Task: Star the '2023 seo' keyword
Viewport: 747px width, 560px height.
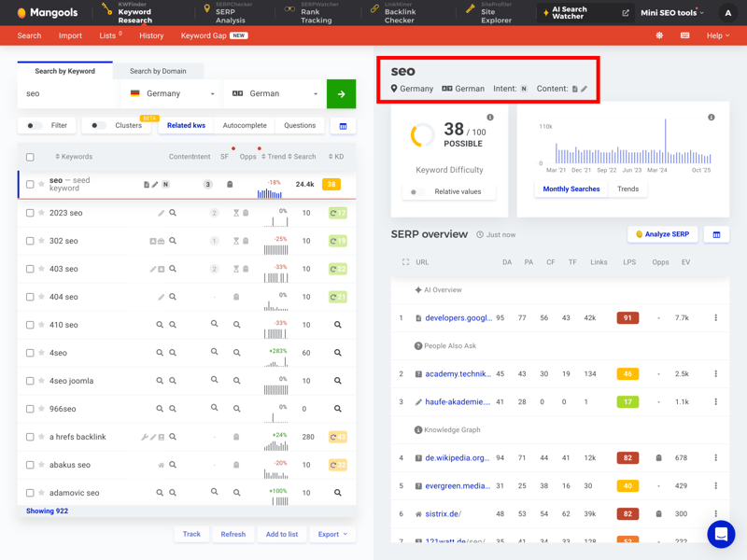Action: pyautogui.click(x=41, y=213)
